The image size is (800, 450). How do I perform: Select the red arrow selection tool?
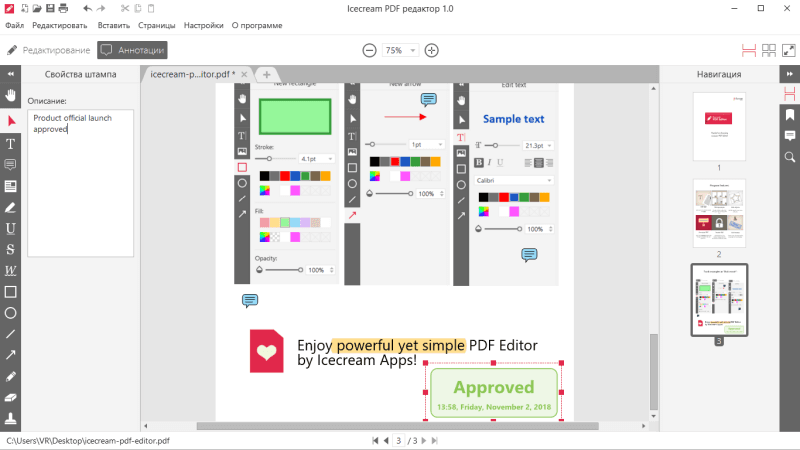coord(10,121)
